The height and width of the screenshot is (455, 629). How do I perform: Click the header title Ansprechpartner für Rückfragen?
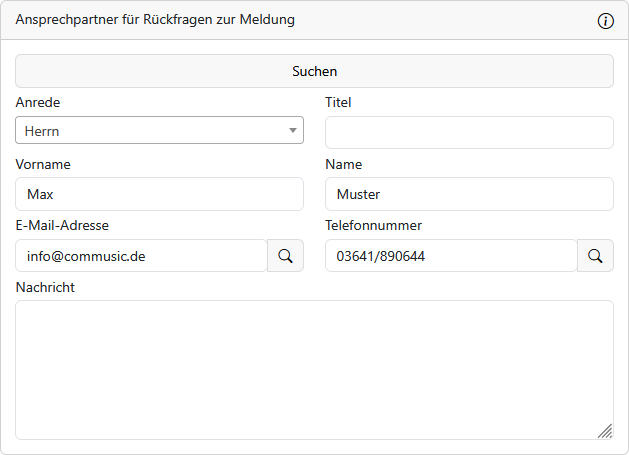(x=155, y=20)
